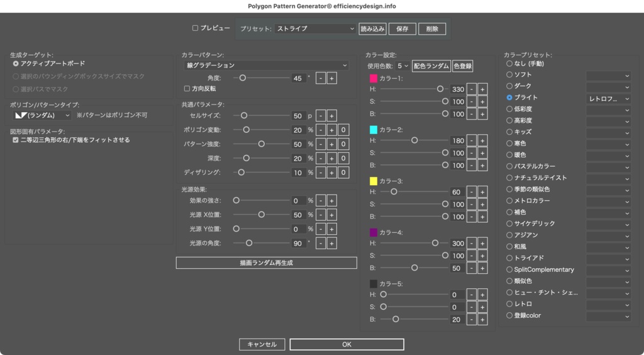Click the 読み込み button

click(x=372, y=29)
